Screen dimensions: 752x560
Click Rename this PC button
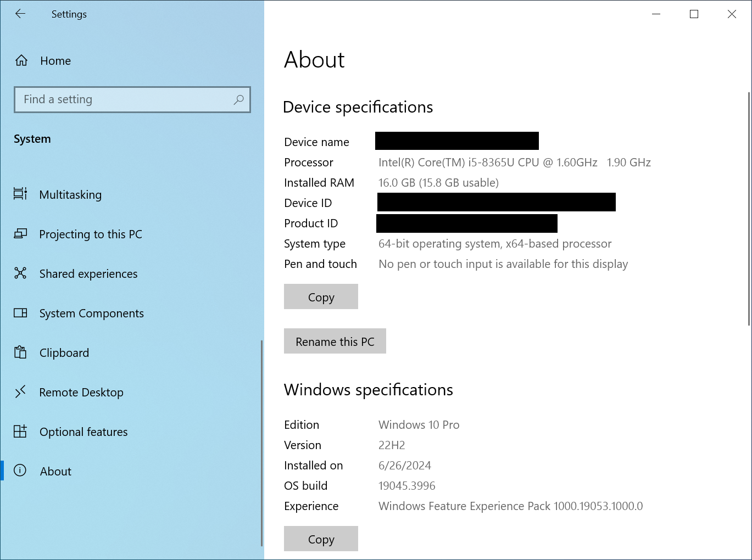pos(335,341)
